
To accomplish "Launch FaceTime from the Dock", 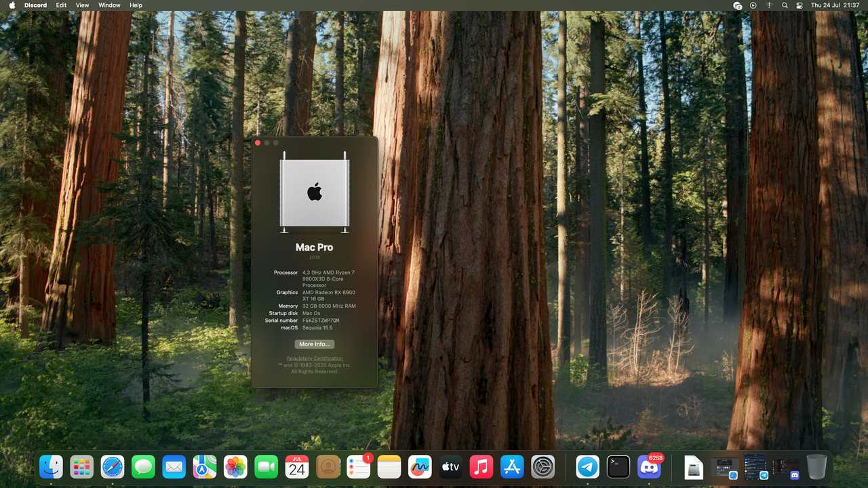I will tap(267, 467).
